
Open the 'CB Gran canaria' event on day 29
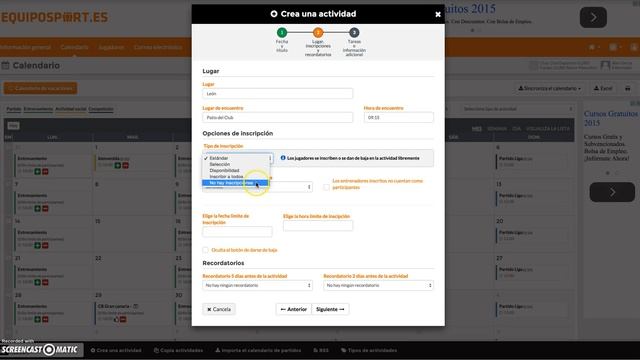(114, 306)
